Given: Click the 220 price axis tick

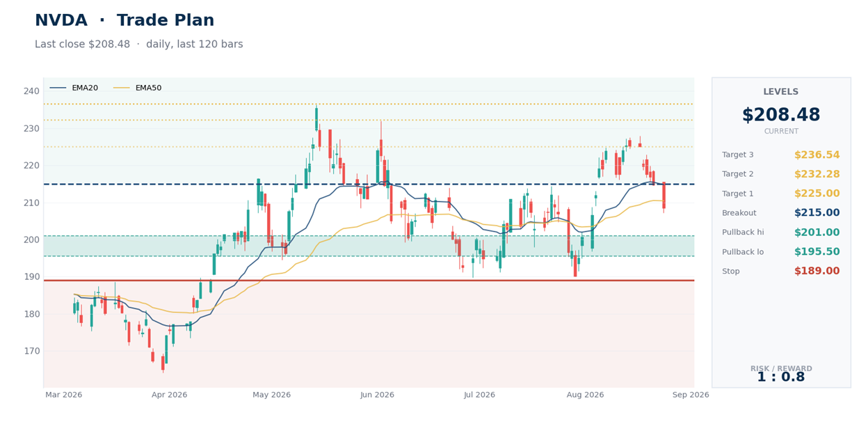Looking at the screenshot, I should 31,166.
